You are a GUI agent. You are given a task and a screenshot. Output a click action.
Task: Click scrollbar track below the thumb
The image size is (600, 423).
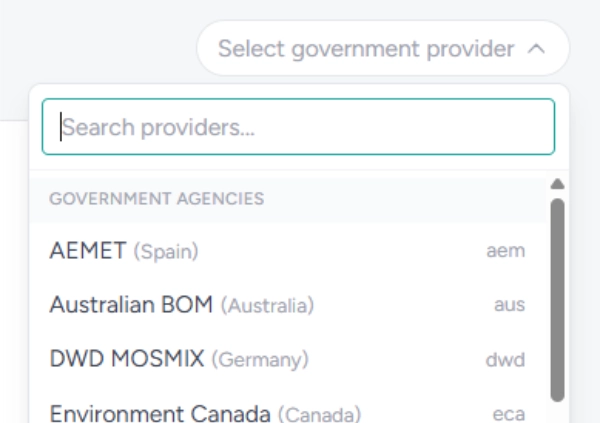(558, 412)
